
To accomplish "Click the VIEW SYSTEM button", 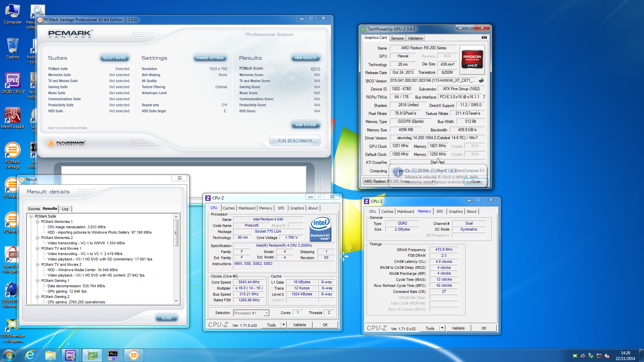I will [x=306, y=125].
